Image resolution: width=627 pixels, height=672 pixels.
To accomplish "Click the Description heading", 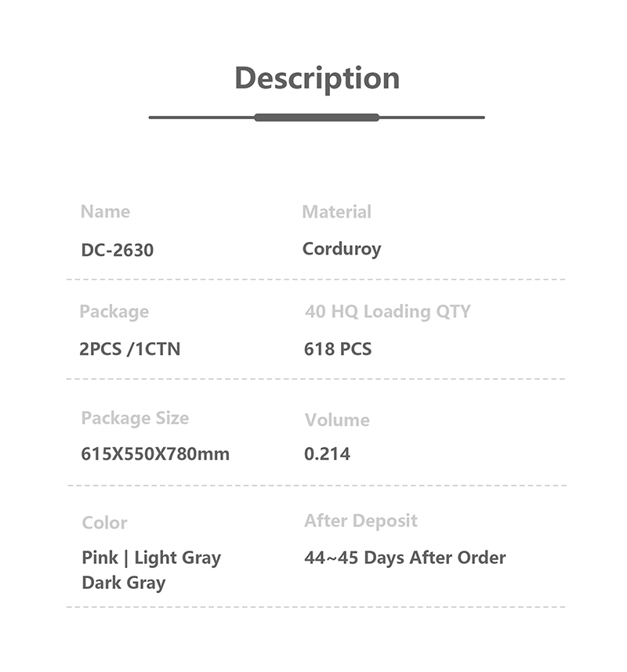I will point(317,79).
